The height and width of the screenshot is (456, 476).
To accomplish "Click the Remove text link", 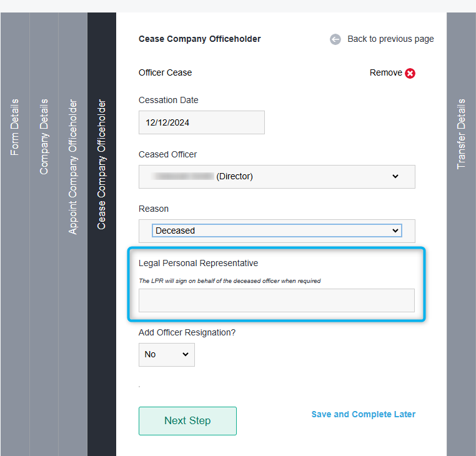I will (x=386, y=73).
